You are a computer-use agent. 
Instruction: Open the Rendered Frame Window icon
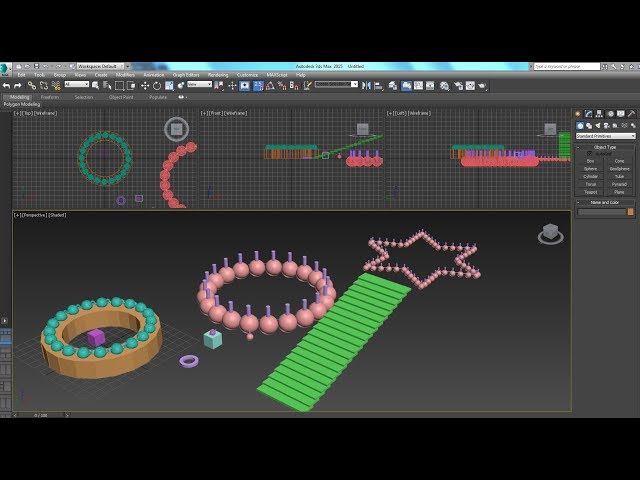[470, 86]
